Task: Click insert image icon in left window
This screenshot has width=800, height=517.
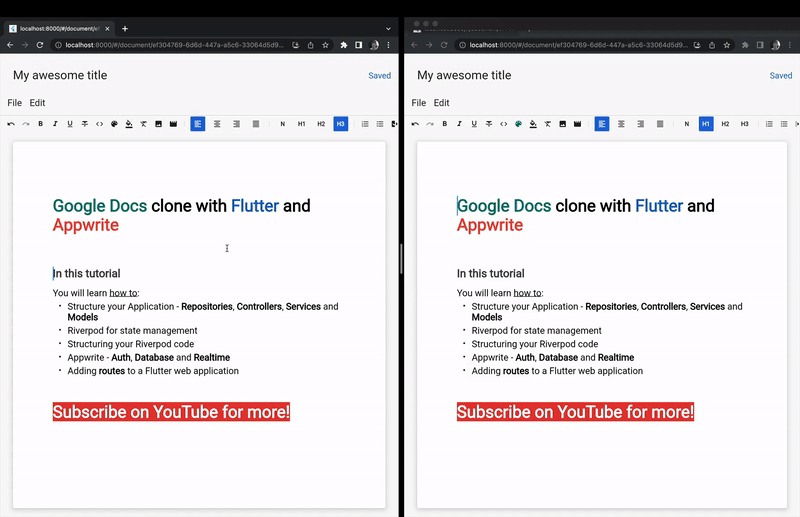Action: pos(159,124)
